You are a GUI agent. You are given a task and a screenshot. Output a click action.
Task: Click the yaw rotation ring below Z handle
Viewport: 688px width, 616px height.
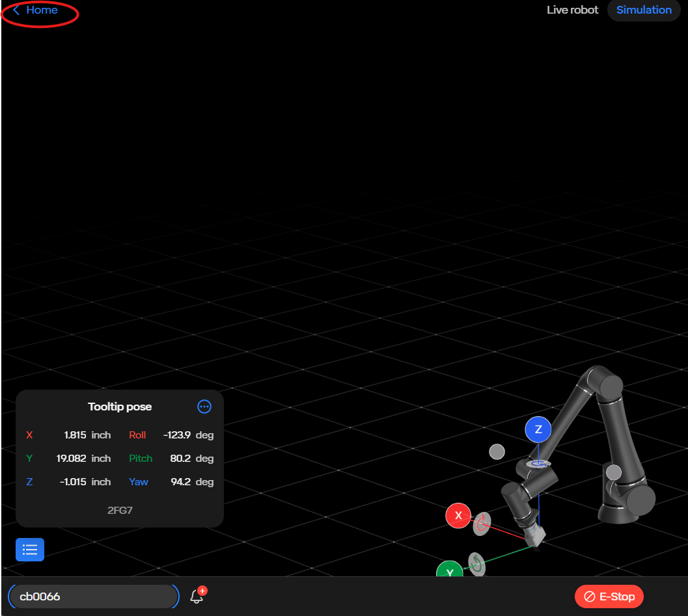[x=538, y=463]
